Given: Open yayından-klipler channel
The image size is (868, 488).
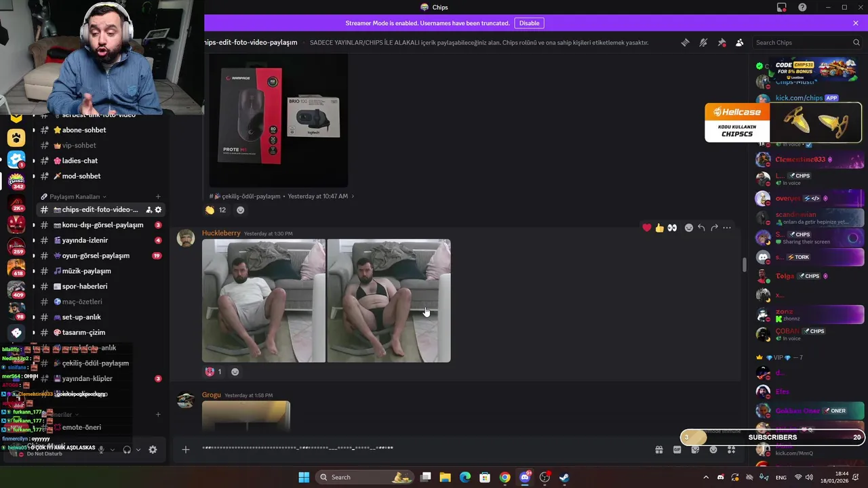Looking at the screenshot, I should tap(100, 379).
